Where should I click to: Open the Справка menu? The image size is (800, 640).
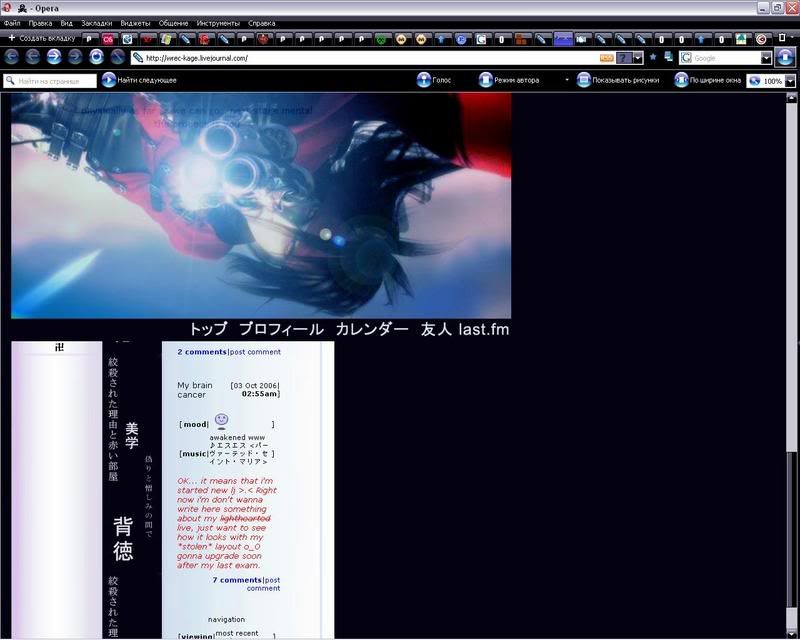pos(261,23)
